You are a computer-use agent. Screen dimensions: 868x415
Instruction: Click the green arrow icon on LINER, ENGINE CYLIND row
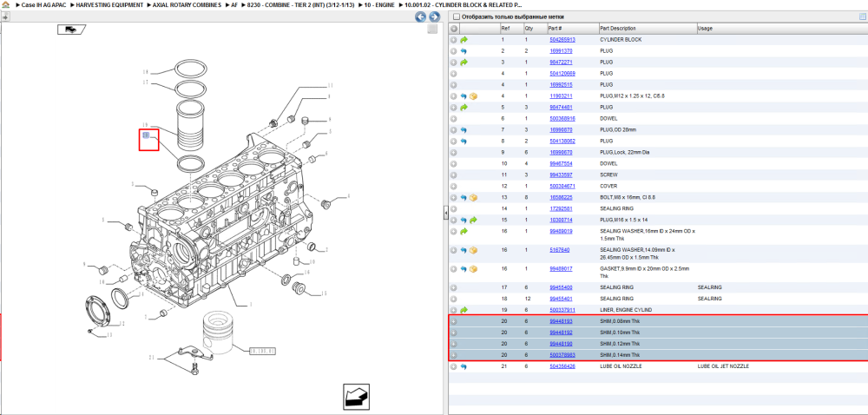coord(464,310)
